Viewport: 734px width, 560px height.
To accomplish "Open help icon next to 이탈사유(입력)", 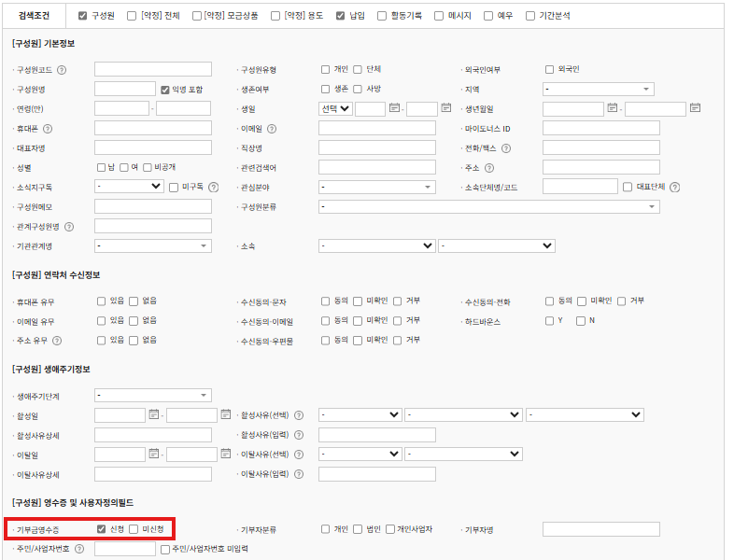I will click(299, 474).
